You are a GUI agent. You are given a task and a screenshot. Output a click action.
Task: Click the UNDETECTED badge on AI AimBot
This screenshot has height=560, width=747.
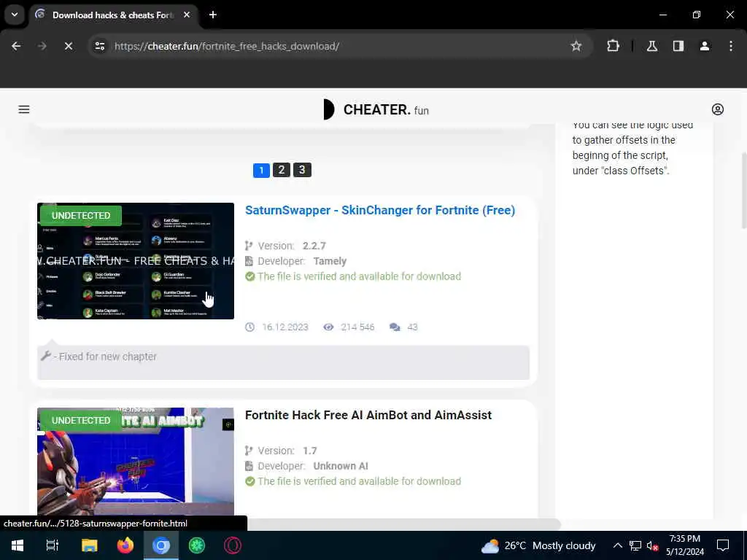point(81,421)
